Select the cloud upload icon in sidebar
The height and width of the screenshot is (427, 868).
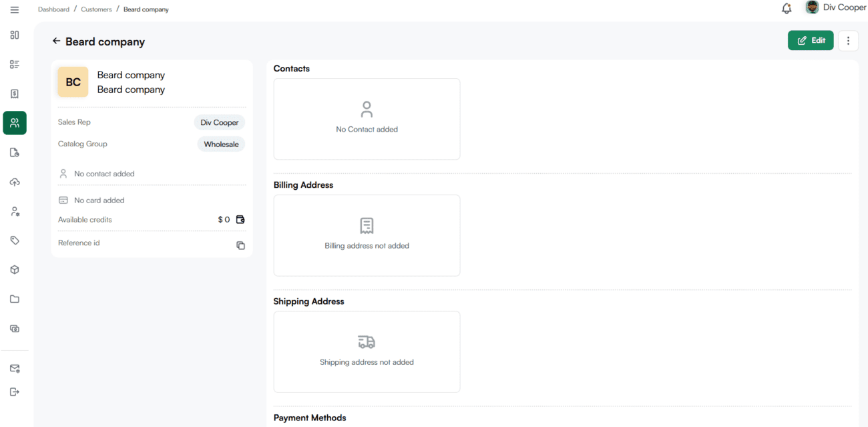[x=15, y=182]
